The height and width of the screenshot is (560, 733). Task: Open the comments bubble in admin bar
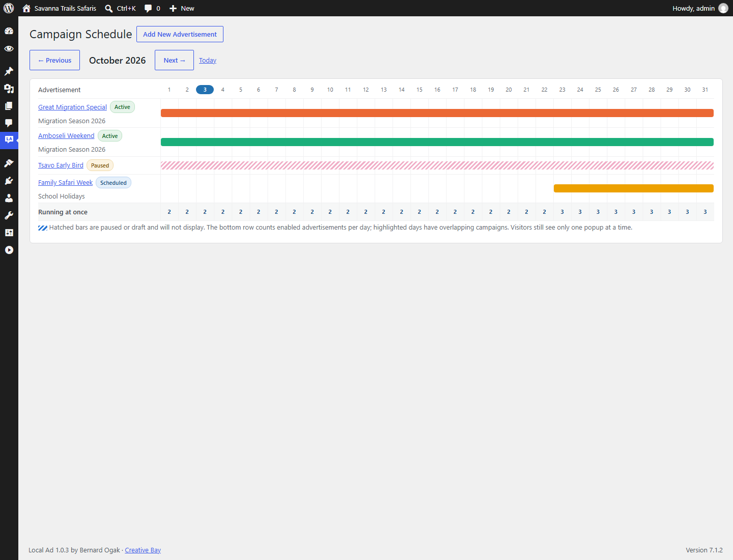coord(152,8)
